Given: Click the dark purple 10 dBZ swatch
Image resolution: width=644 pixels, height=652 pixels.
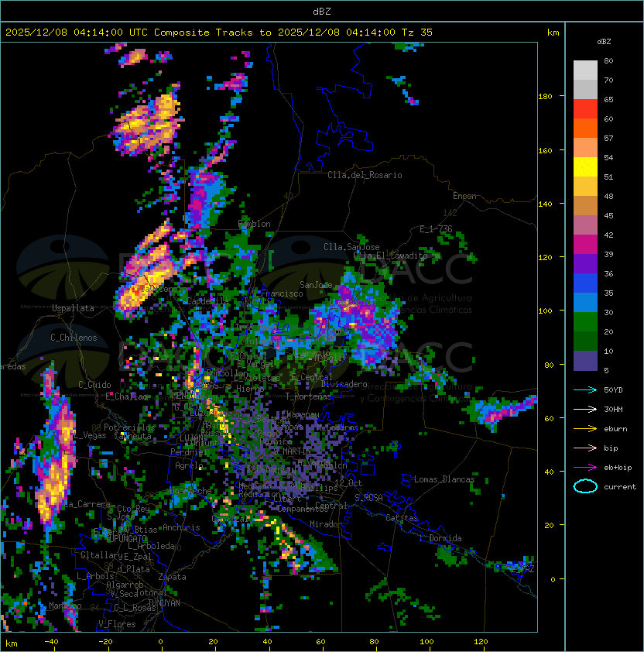Looking at the screenshot, I should [x=585, y=360].
